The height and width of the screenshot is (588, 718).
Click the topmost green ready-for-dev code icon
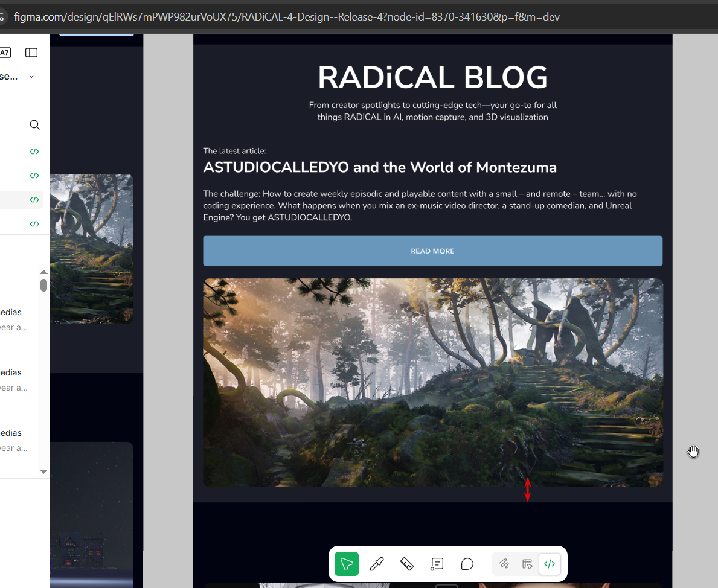click(34, 152)
